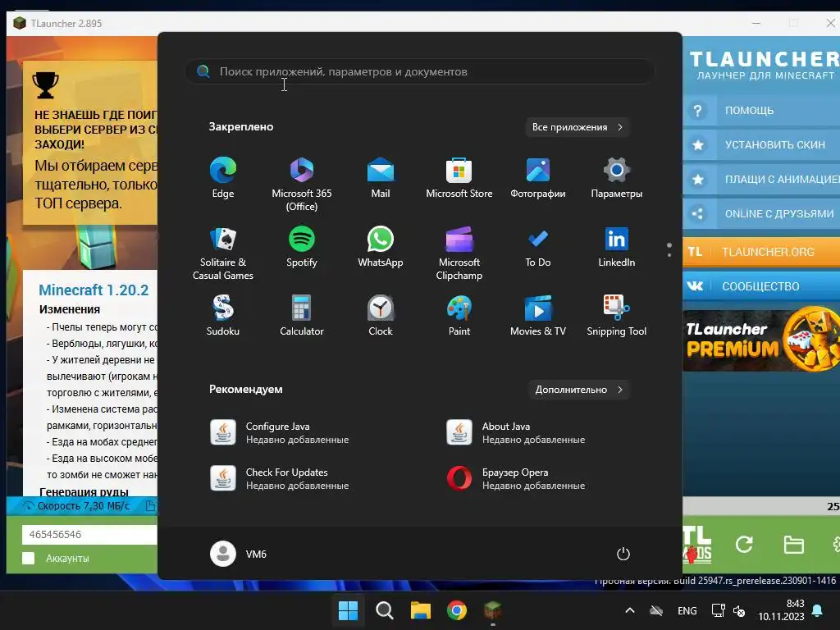Launch Solitaire & Casual Games

(x=223, y=253)
